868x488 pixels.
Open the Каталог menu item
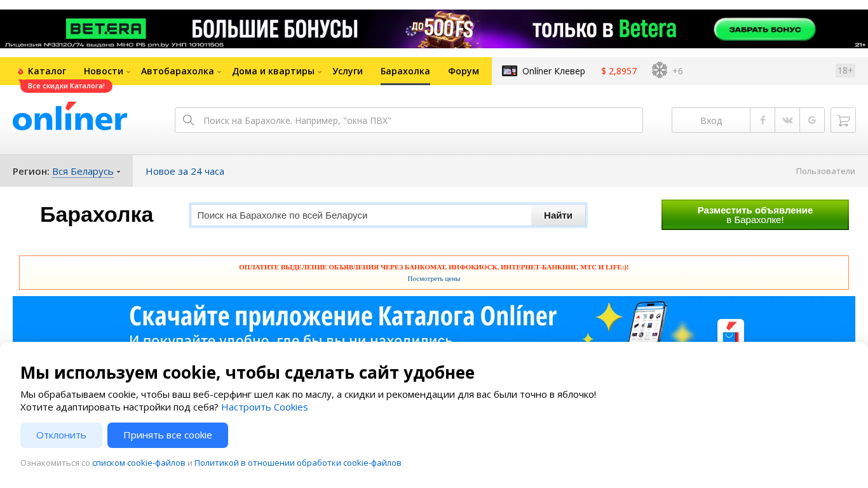[47, 71]
